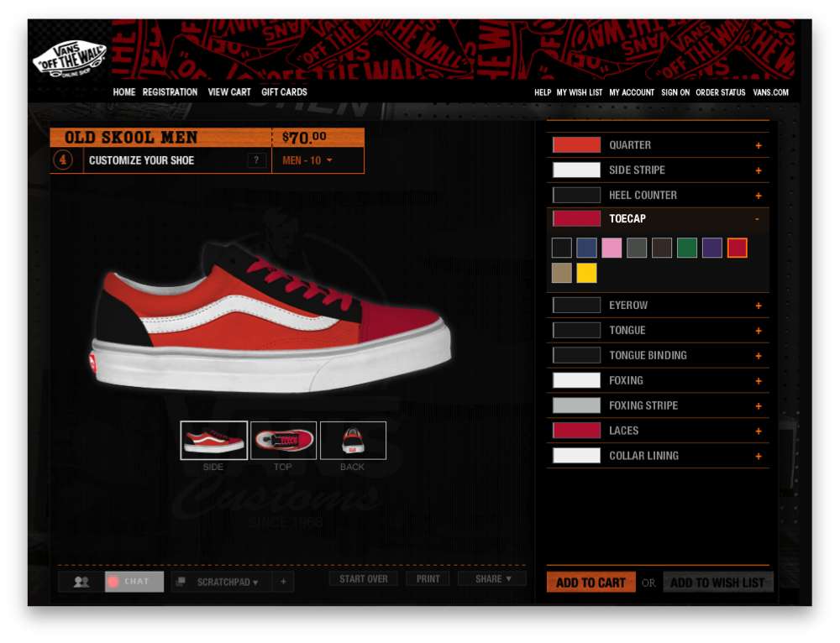Pick the pink toecap swatch

point(612,248)
